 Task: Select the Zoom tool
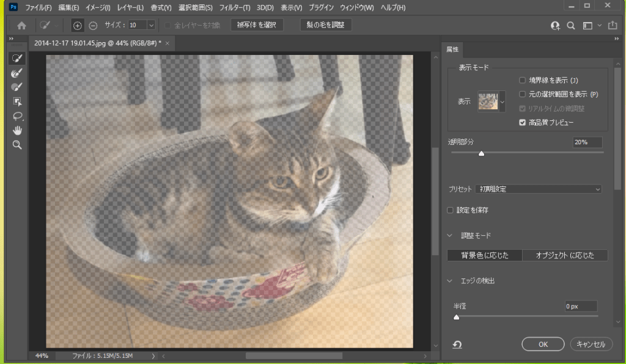pos(17,145)
